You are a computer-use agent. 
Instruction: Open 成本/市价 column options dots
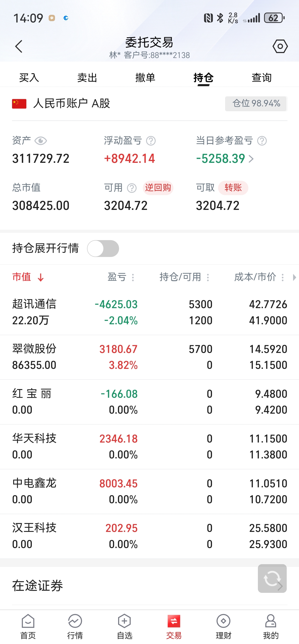click(x=282, y=277)
